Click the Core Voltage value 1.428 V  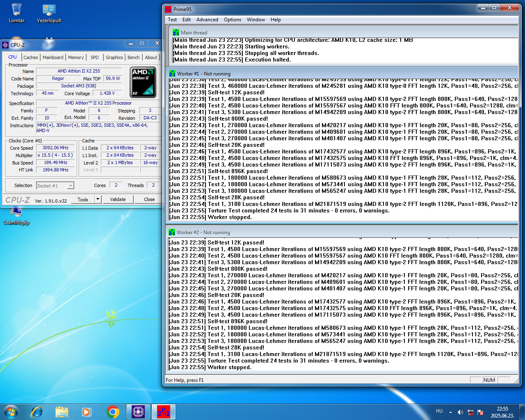coord(107,93)
